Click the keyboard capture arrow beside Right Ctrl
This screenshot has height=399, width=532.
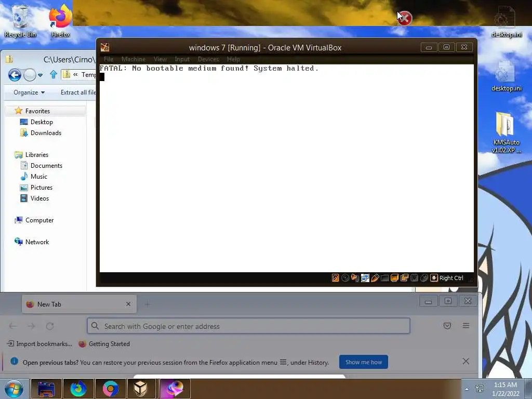point(434,278)
